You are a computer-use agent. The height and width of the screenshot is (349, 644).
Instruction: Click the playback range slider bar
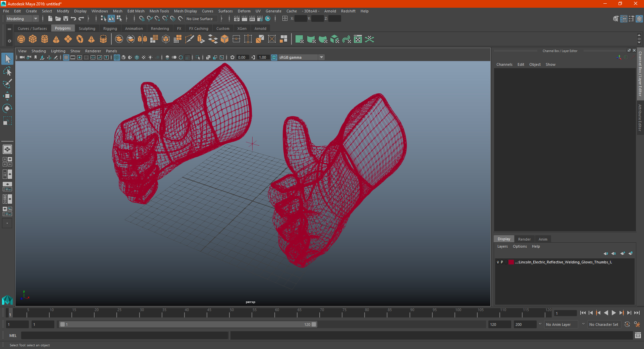point(188,325)
